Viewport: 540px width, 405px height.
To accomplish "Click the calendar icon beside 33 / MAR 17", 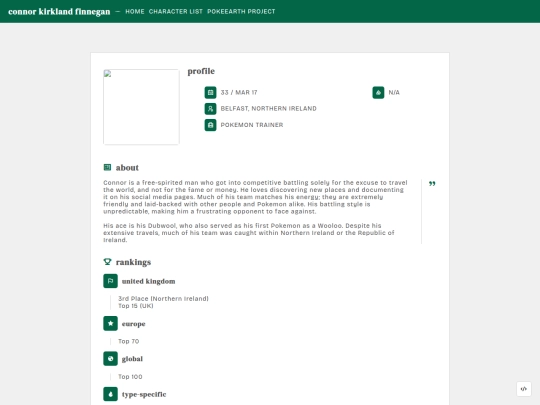I will point(210,92).
